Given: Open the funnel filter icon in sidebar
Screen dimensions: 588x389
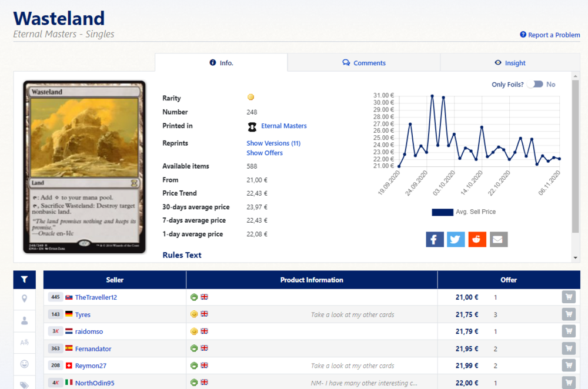Looking at the screenshot, I should point(24,280).
